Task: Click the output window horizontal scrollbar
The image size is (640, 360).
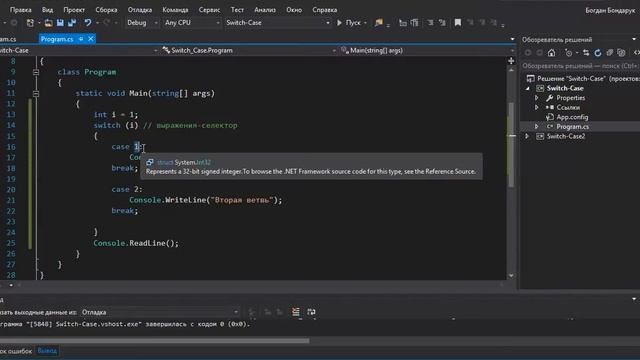Action: tap(154, 340)
